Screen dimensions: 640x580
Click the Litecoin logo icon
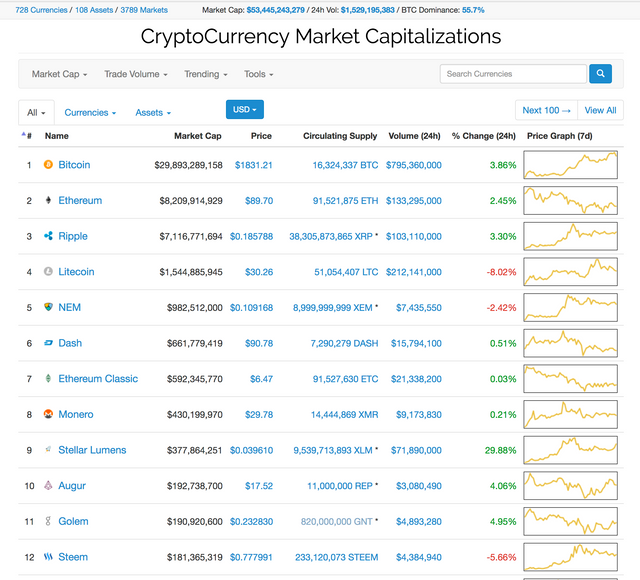(x=48, y=271)
